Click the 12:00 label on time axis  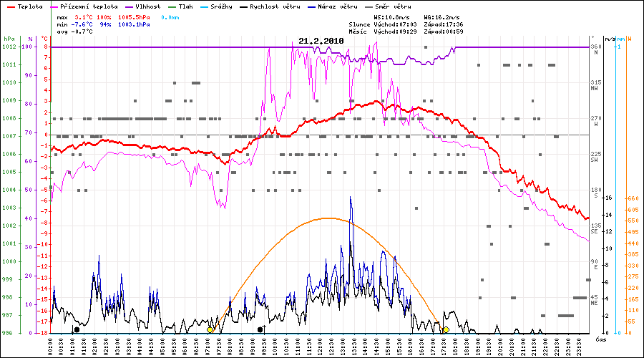click(x=321, y=345)
